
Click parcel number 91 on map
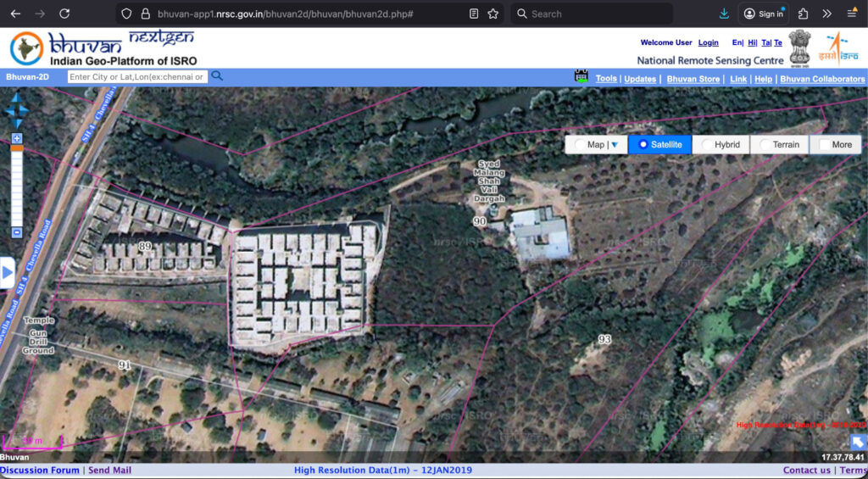click(x=125, y=365)
